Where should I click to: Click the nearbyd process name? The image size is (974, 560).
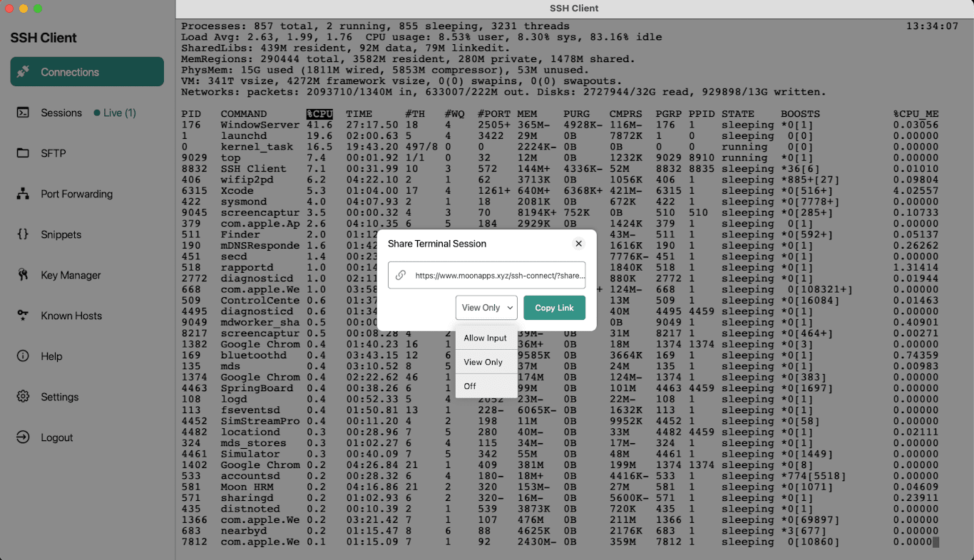[x=244, y=531]
